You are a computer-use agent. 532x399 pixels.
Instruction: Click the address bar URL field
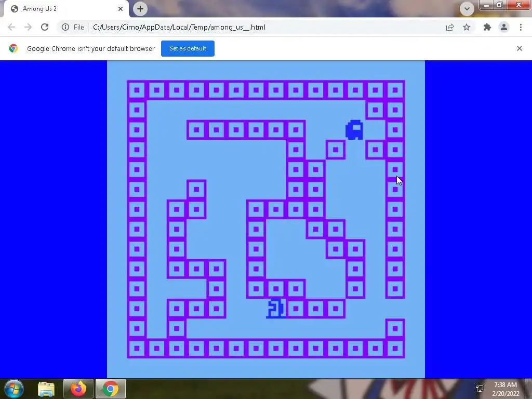tap(264, 27)
